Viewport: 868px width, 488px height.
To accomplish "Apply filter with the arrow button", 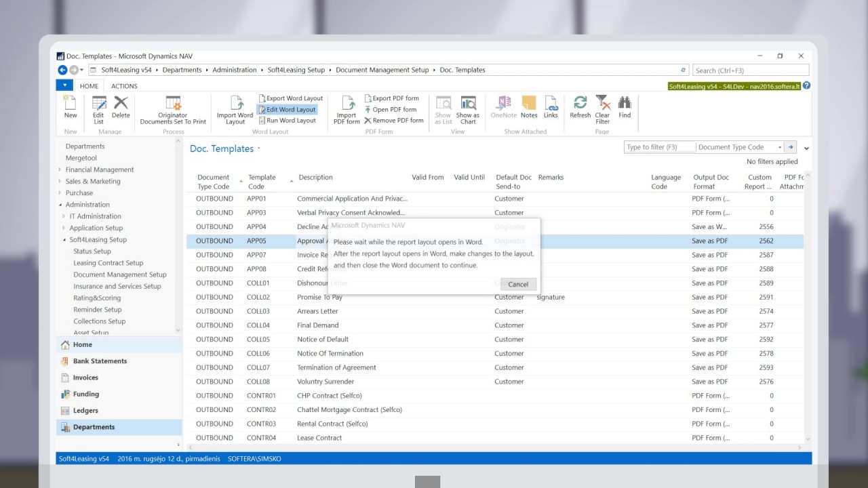I will click(x=791, y=147).
